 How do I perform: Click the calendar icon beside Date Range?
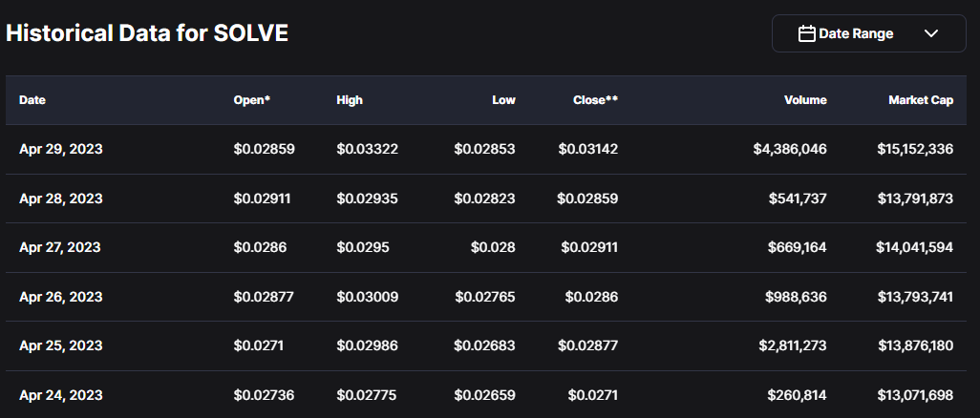coord(806,33)
